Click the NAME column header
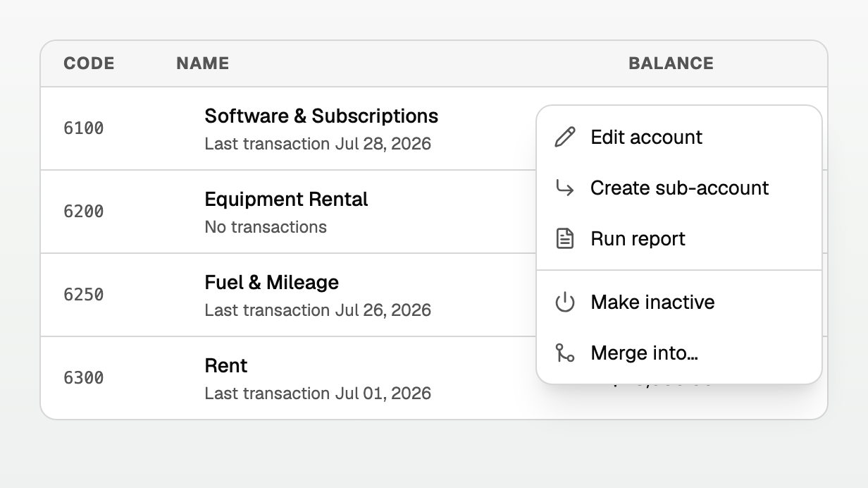This screenshot has width=868, height=488. pos(203,63)
